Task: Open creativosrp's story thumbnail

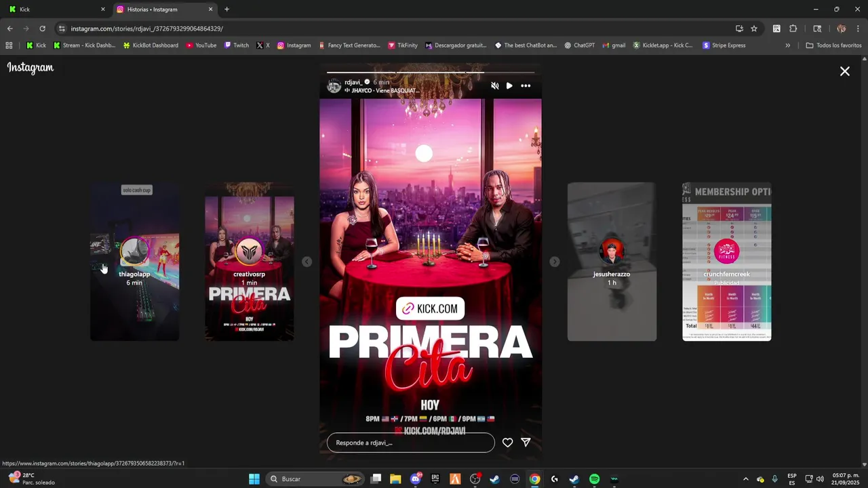Action: click(249, 262)
